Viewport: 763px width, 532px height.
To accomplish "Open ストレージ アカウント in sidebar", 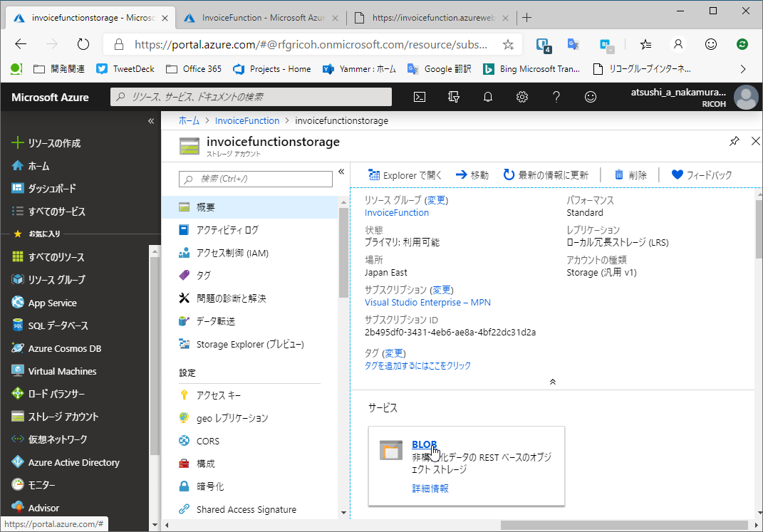I will pos(54,417).
